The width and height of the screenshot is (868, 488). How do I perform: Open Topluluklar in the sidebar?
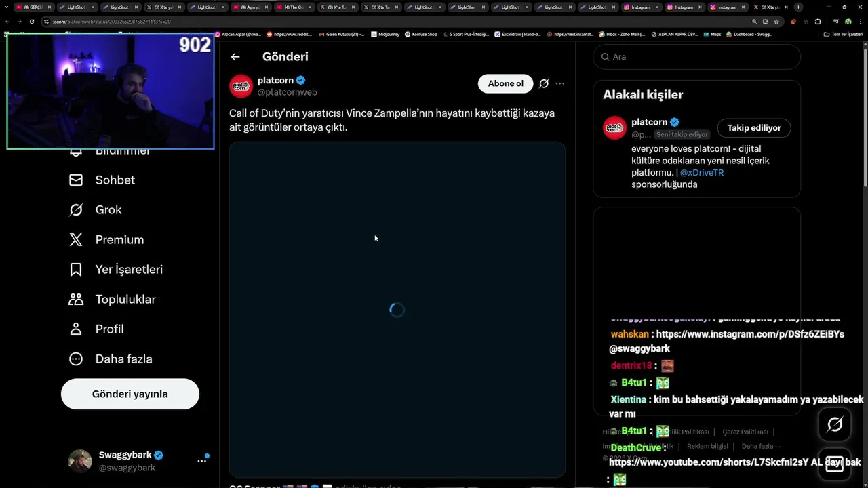[x=112, y=299]
